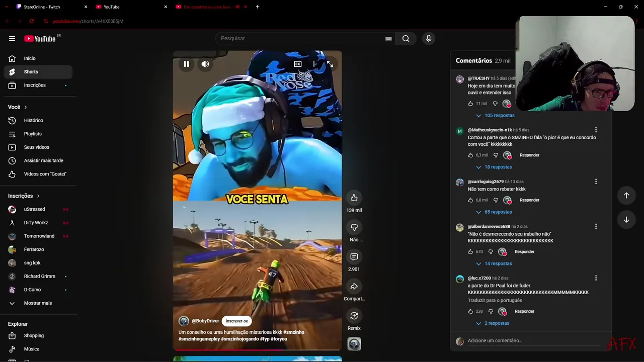Image resolution: width=644 pixels, height=362 pixels.
Task: Open Assistir mais tarde list
Action: (38, 160)
